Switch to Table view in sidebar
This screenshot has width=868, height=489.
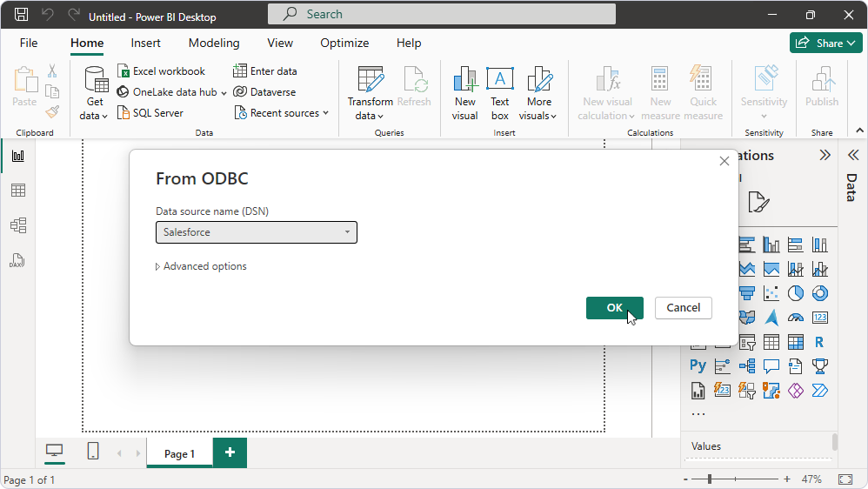[18, 191]
